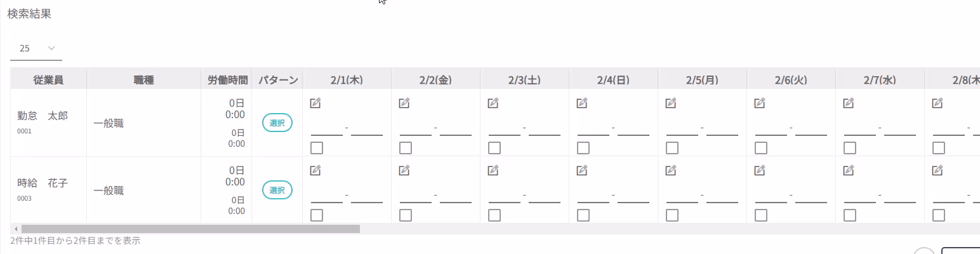
Task: Enable the 2/6(火) checkbox for 勤怠 太郎
Action: pyautogui.click(x=761, y=148)
